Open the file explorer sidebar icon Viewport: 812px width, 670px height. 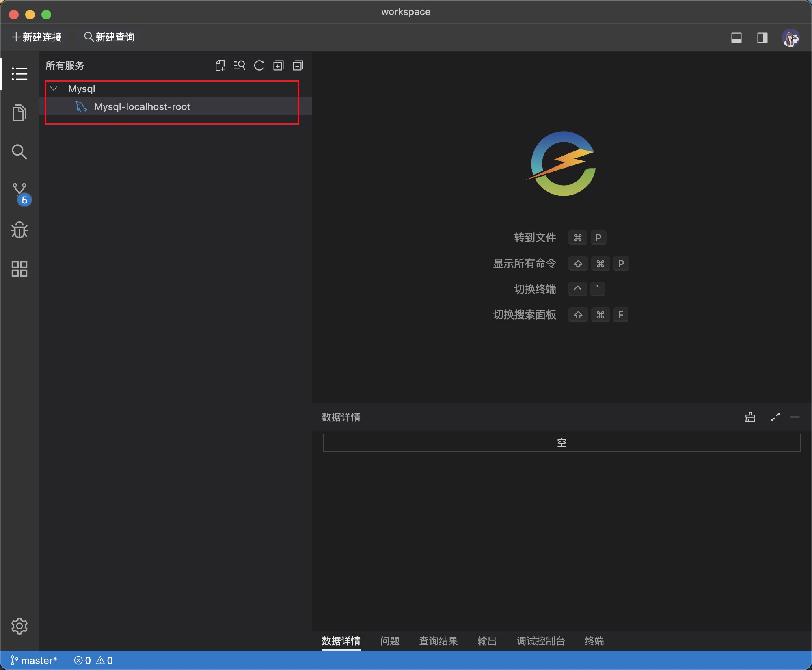19,113
